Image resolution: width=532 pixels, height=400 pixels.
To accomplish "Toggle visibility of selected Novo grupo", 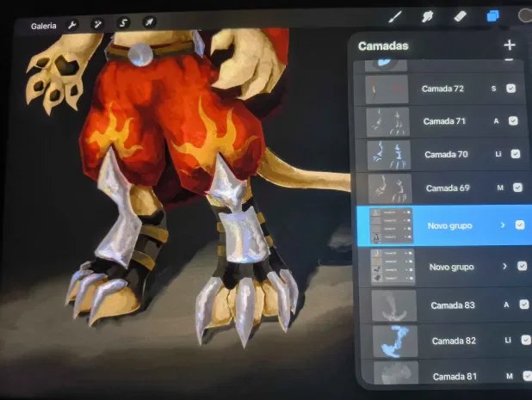I will point(520,225).
